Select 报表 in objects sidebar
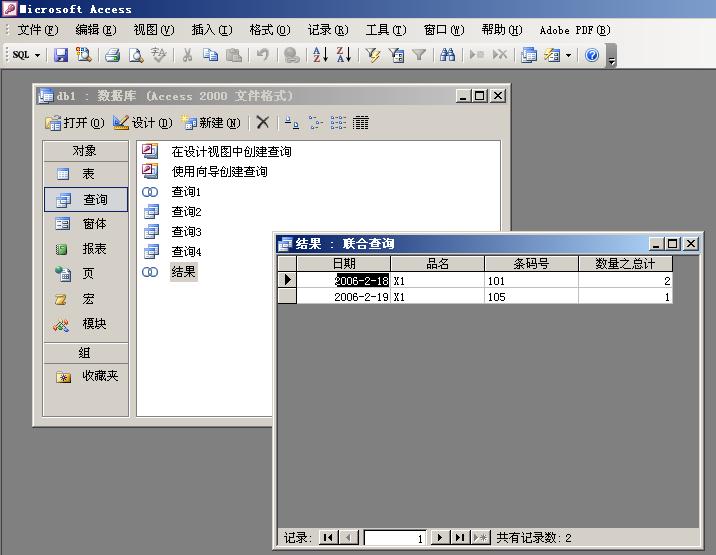Screen dimensions: 716x555 86,249
